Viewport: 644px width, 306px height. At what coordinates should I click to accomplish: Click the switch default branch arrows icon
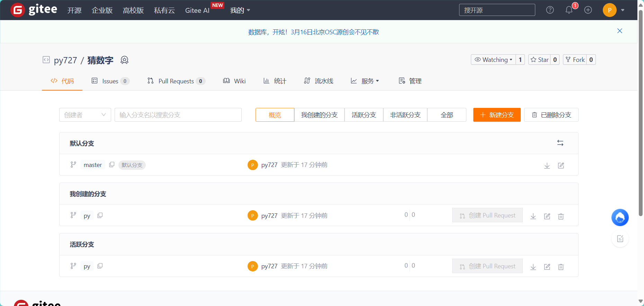560,143
